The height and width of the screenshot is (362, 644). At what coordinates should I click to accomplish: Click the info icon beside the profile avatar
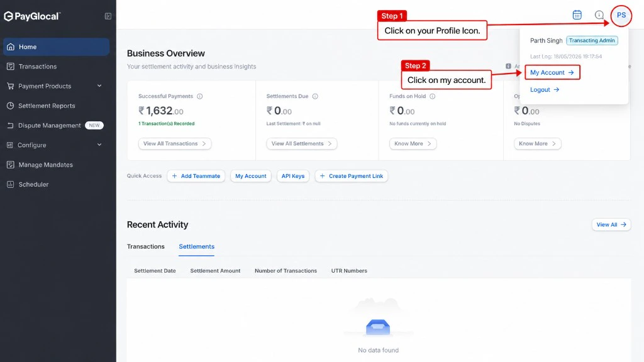point(599,15)
